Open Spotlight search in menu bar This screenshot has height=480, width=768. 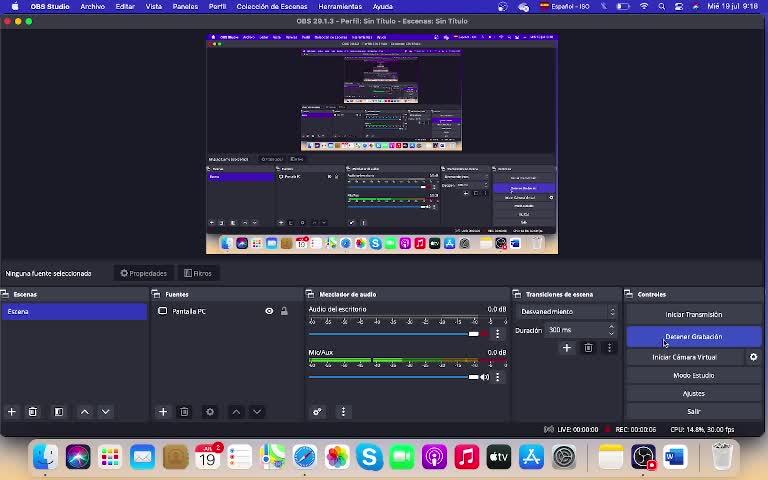coord(662,6)
